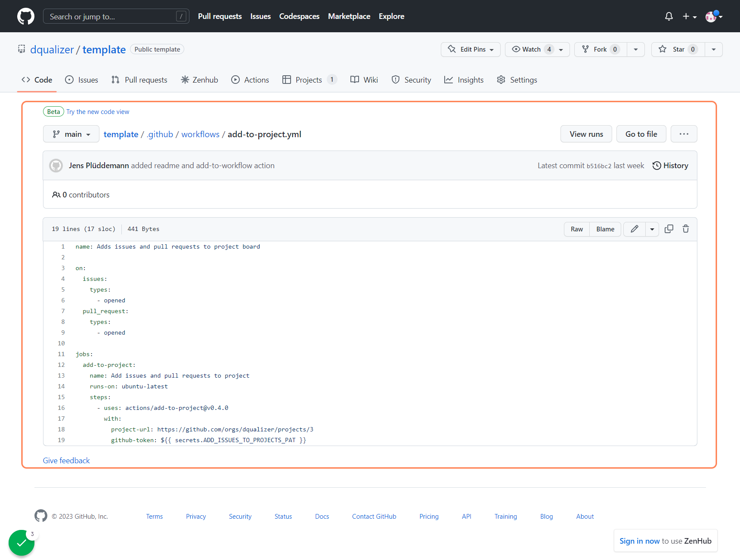The height and width of the screenshot is (560, 740).
Task: Open footer Docs link
Action: click(x=322, y=516)
